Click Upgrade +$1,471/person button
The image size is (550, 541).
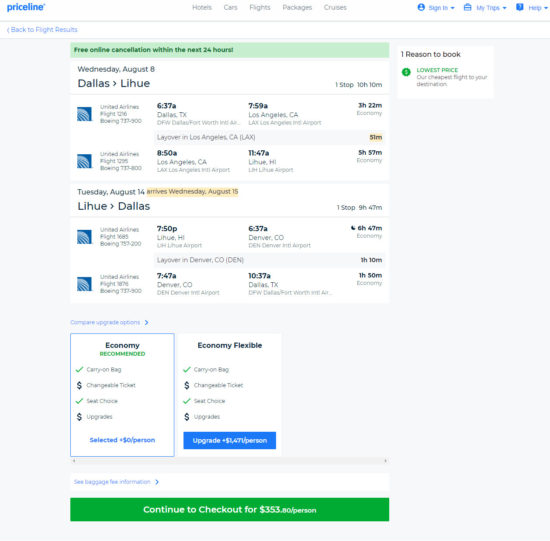[230, 440]
